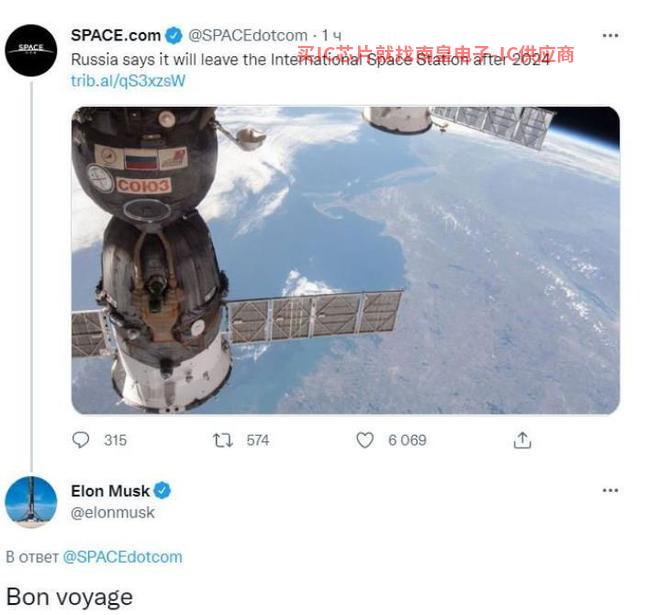Click the Elon Musk display name
Screen dimensions: 660x615
point(110,491)
